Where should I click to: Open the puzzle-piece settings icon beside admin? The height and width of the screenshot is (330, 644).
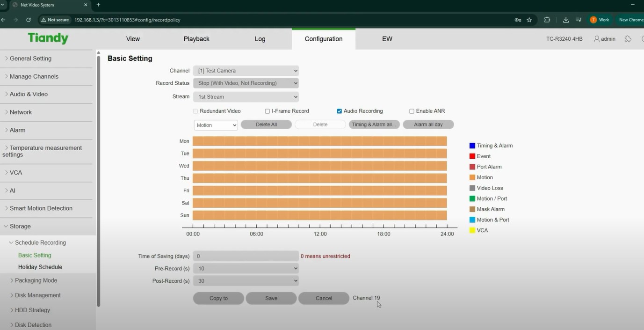click(x=628, y=39)
